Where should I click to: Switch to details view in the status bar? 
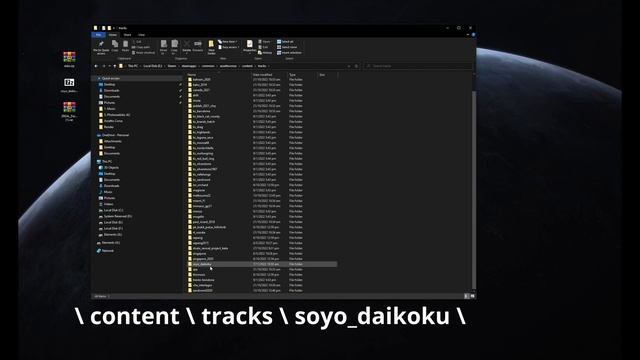pyautogui.click(x=467, y=296)
